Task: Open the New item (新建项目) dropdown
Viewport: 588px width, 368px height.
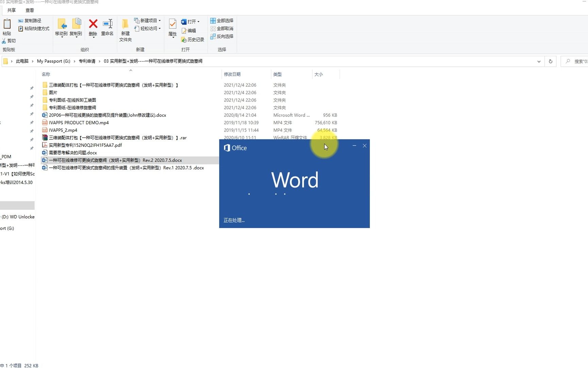Action: (147, 21)
